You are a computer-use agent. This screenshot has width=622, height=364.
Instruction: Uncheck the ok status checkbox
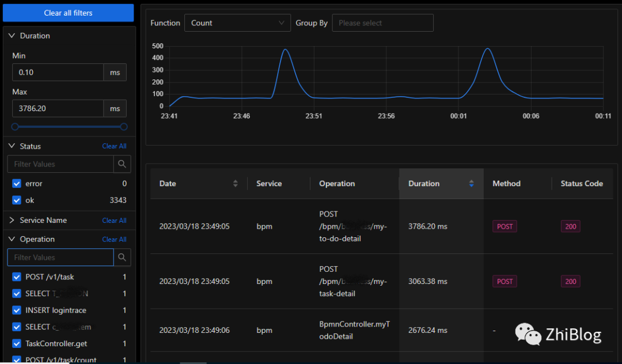17,200
